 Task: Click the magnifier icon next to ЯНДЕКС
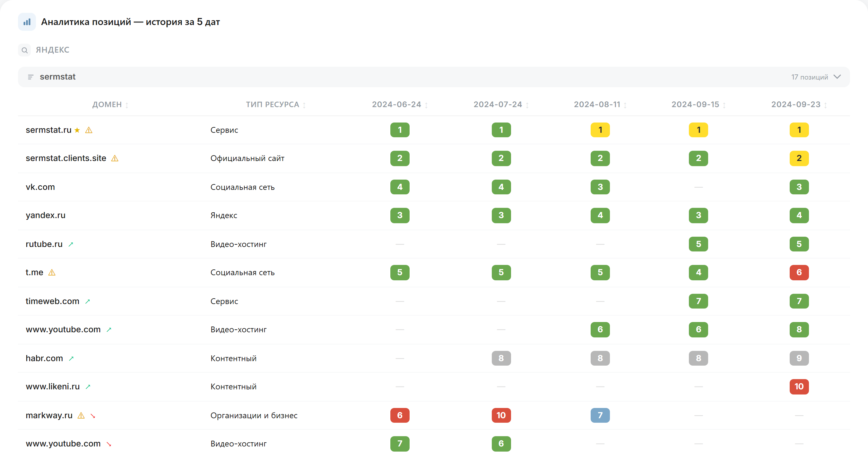click(25, 50)
